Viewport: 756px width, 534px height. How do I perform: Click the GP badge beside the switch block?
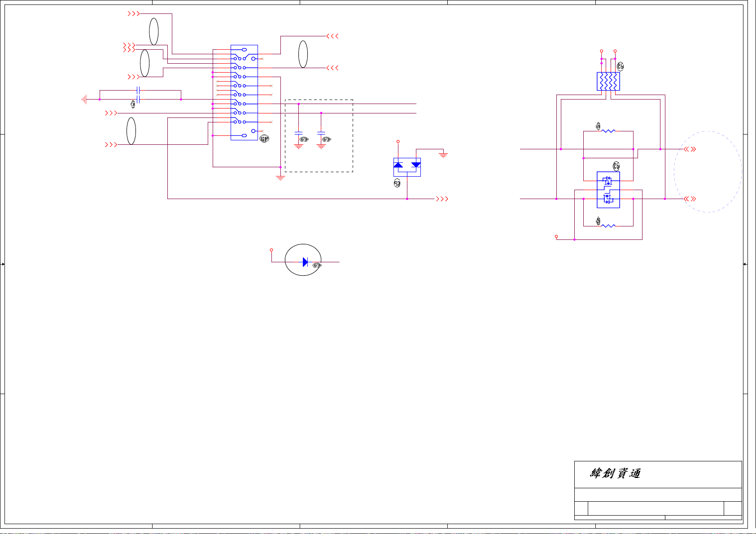265,139
